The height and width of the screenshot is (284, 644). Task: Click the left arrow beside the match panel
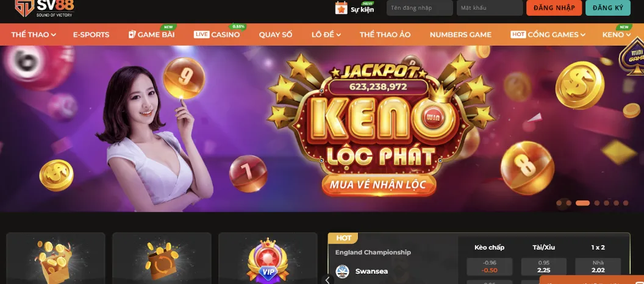coord(327,280)
